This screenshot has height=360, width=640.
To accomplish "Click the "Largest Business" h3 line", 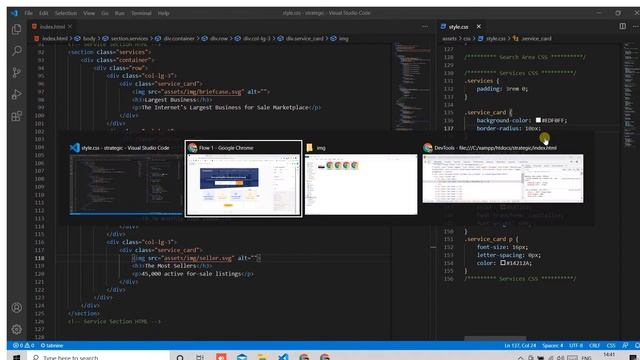I will [x=172, y=100].
